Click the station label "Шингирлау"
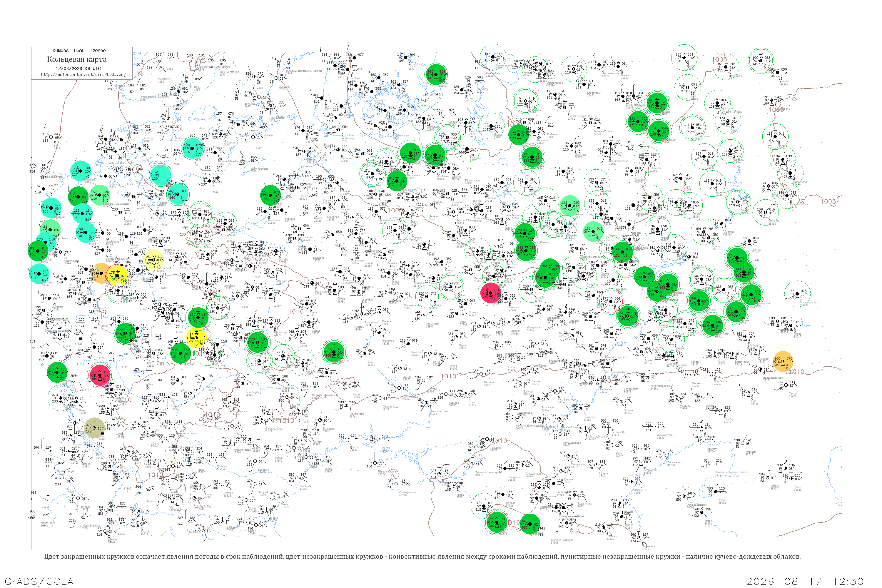Image resolution: width=882 pixels, height=588 pixels. click(x=742, y=362)
